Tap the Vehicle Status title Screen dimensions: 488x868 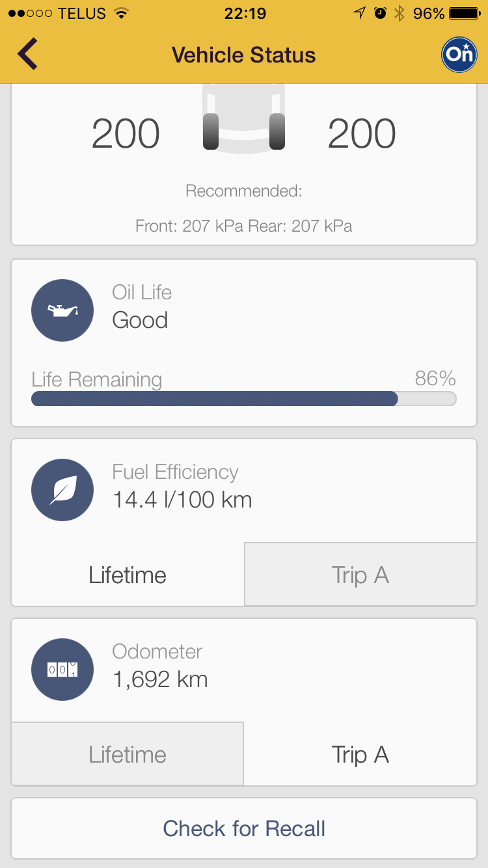tap(243, 55)
